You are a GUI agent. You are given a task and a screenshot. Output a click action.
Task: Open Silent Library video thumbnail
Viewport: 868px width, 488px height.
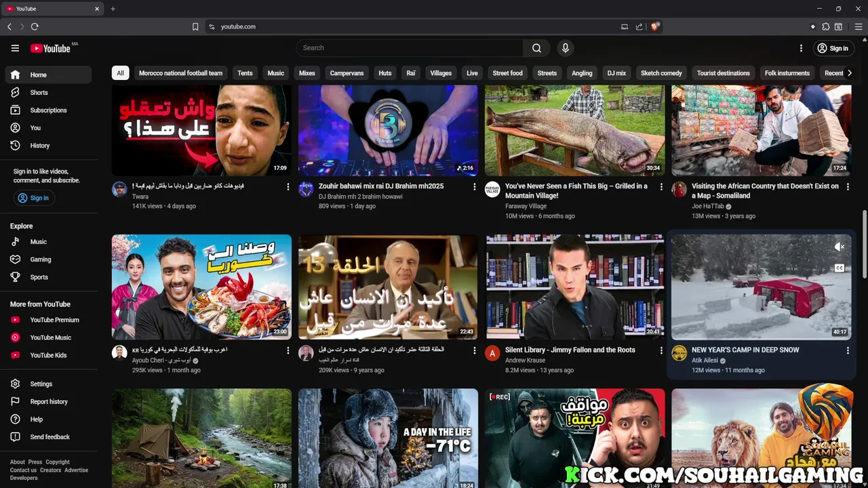click(575, 287)
